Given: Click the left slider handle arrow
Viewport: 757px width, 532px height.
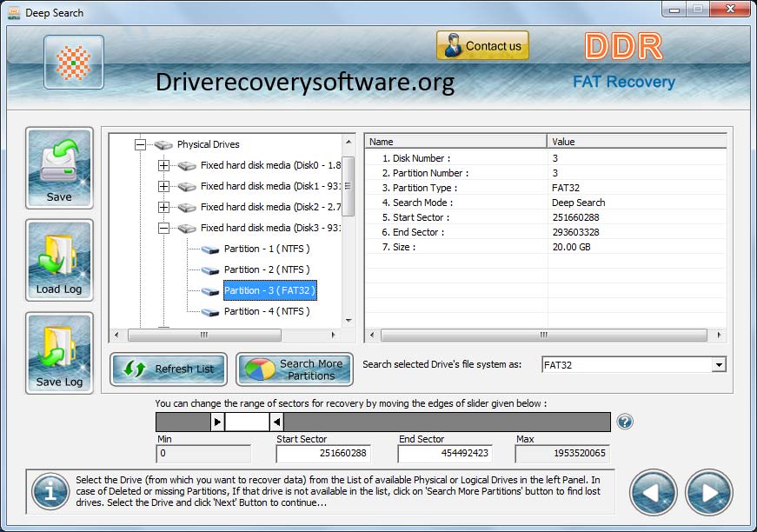Looking at the screenshot, I should click(x=218, y=422).
